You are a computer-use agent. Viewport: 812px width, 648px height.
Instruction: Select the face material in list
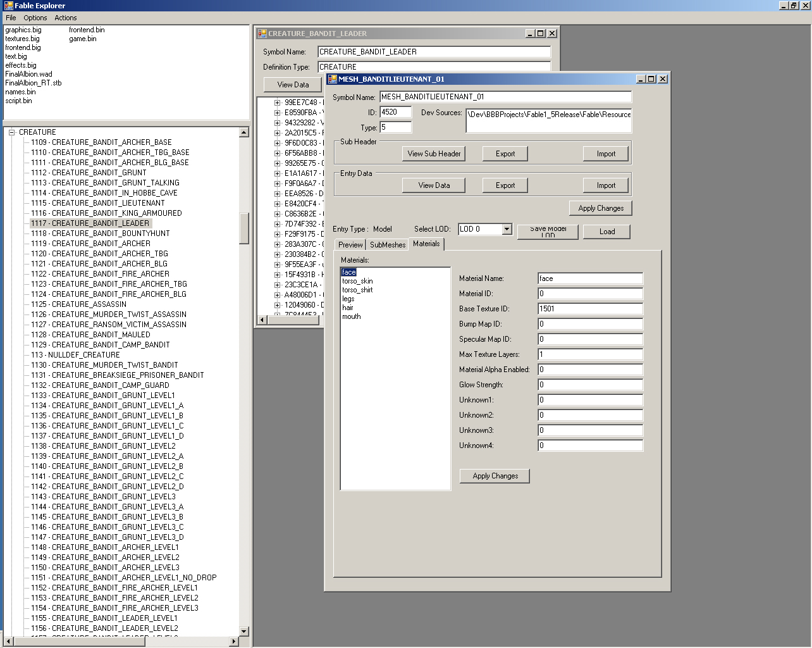349,272
